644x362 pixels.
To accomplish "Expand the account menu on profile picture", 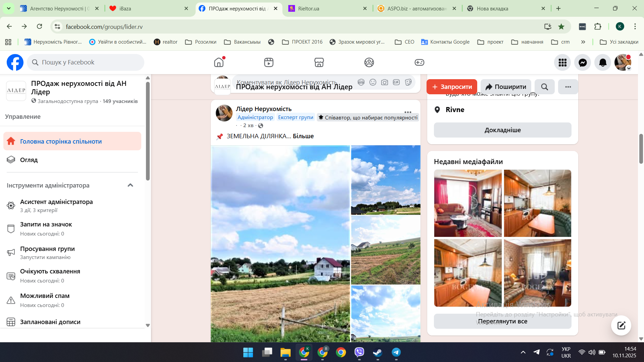I will (629, 68).
